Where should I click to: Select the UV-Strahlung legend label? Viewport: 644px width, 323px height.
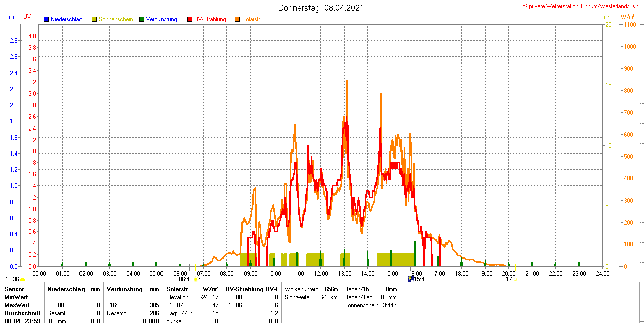pyautogui.click(x=210, y=19)
